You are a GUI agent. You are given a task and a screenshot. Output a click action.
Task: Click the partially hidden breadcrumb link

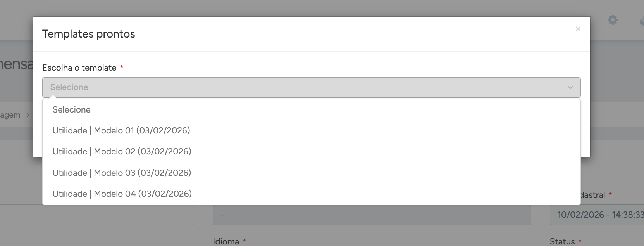pos(10,115)
